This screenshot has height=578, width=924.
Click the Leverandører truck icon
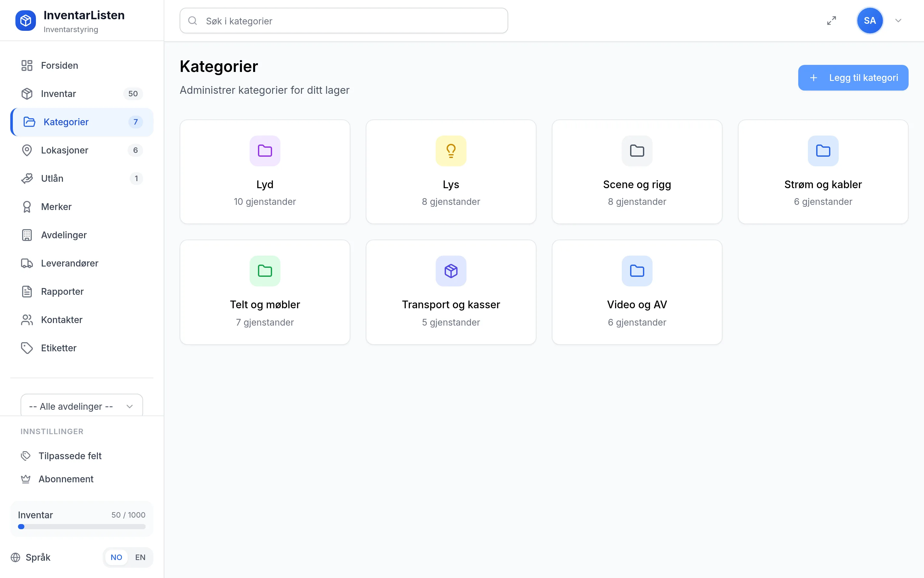27,263
